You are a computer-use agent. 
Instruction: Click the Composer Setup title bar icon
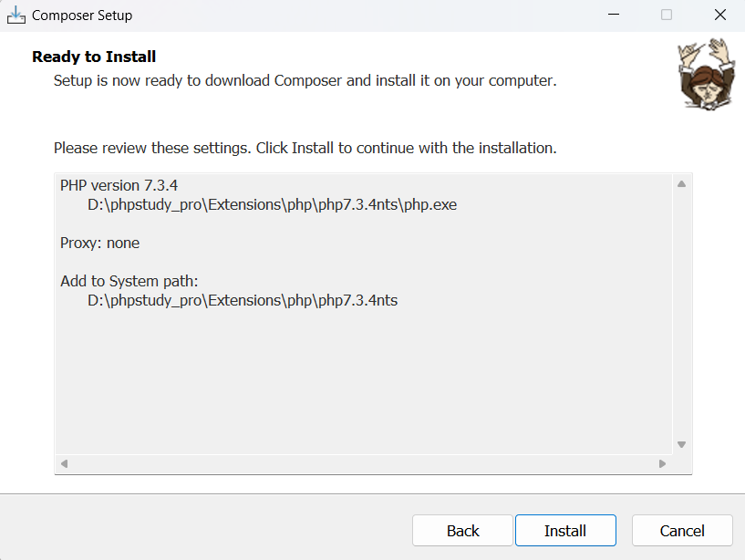pyautogui.click(x=16, y=16)
